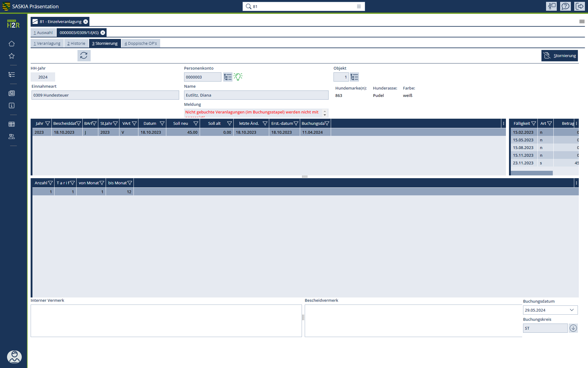588x368 pixels.
Task: Open Personenkonto tree lookup icon
Action: click(x=228, y=77)
